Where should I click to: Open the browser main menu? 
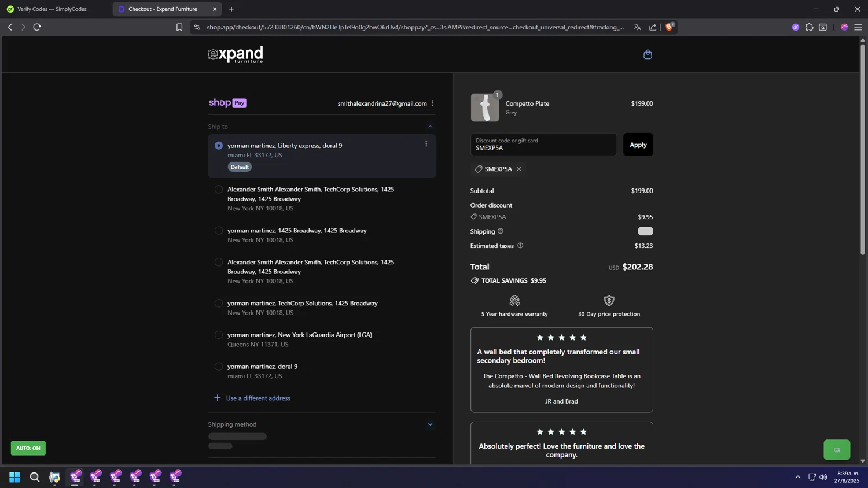858,27
